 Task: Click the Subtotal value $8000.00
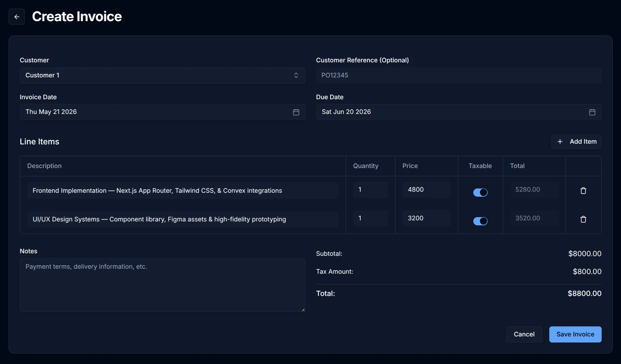pyautogui.click(x=585, y=254)
